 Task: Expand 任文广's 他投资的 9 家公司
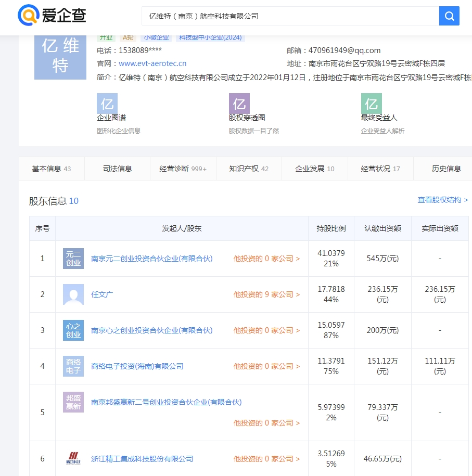[266, 294]
